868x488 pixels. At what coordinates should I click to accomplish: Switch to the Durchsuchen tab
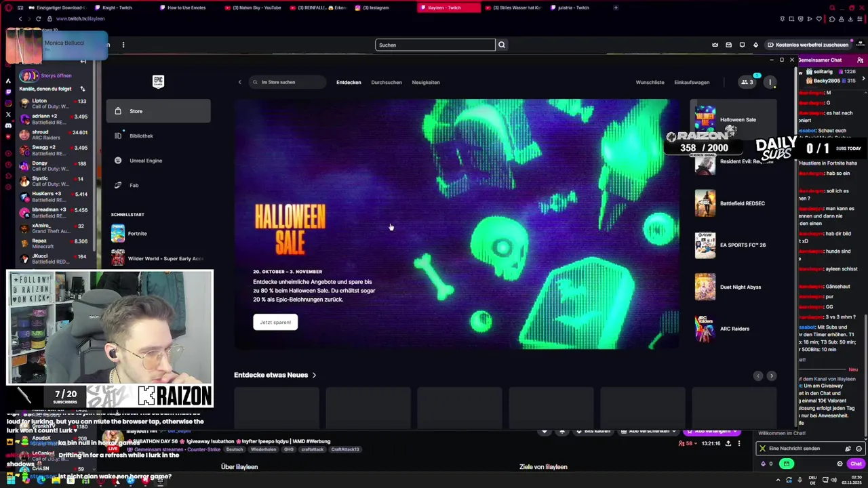[387, 82]
